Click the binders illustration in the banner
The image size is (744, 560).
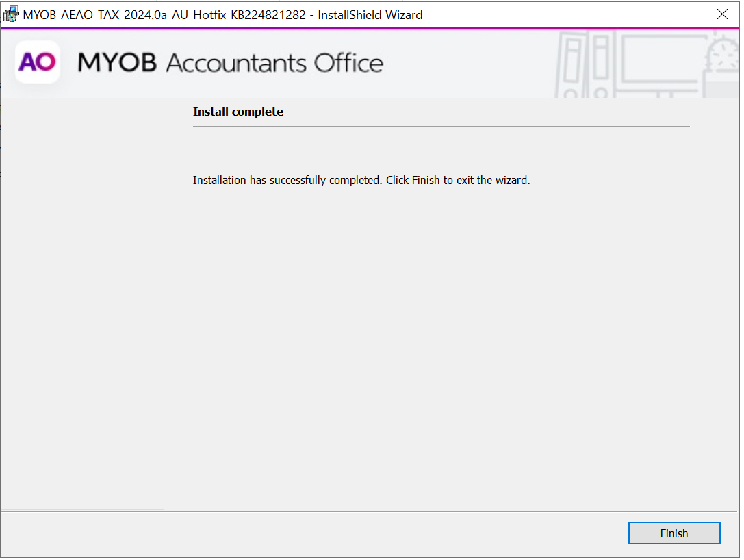[580, 65]
